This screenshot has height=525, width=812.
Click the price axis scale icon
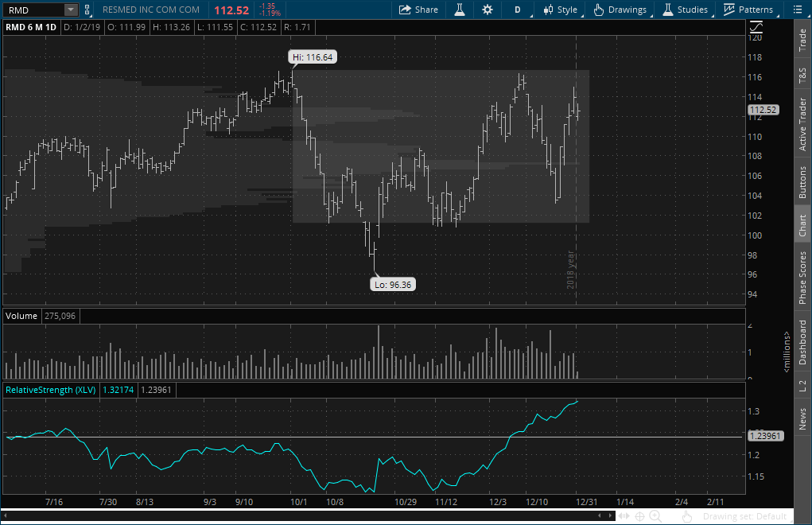pos(755,25)
